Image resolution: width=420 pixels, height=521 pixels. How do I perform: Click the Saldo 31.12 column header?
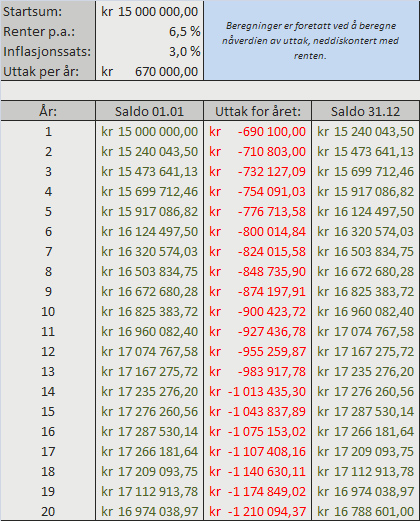(365, 111)
